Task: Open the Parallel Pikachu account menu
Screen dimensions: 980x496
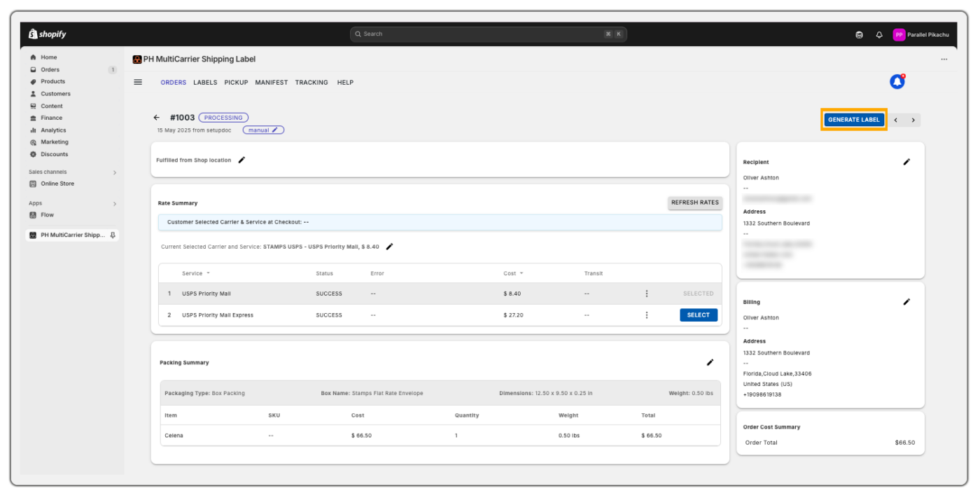Action: [x=920, y=34]
